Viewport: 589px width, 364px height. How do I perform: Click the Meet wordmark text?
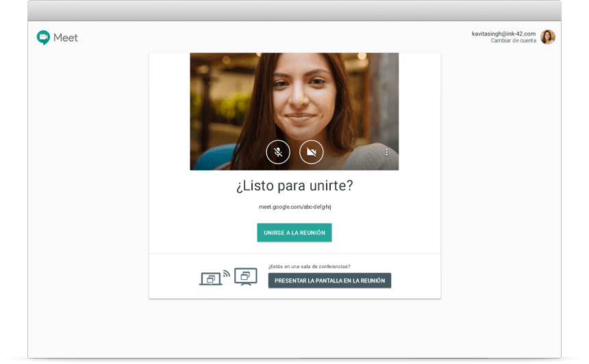(66, 38)
